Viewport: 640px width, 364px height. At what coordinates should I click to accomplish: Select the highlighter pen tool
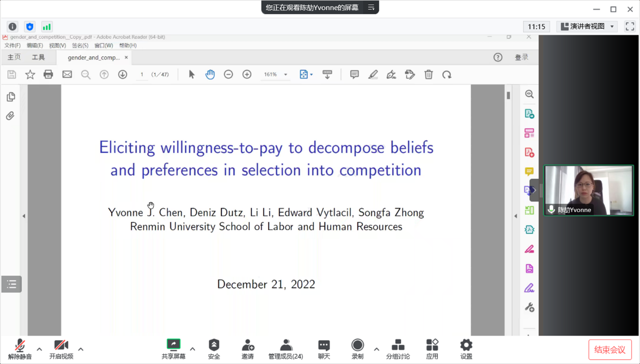pyautogui.click(x=373, y=75)
